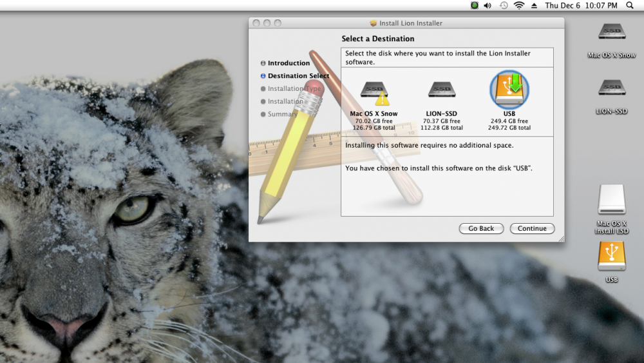Click "126.79 GB total" text

point(374,128)
